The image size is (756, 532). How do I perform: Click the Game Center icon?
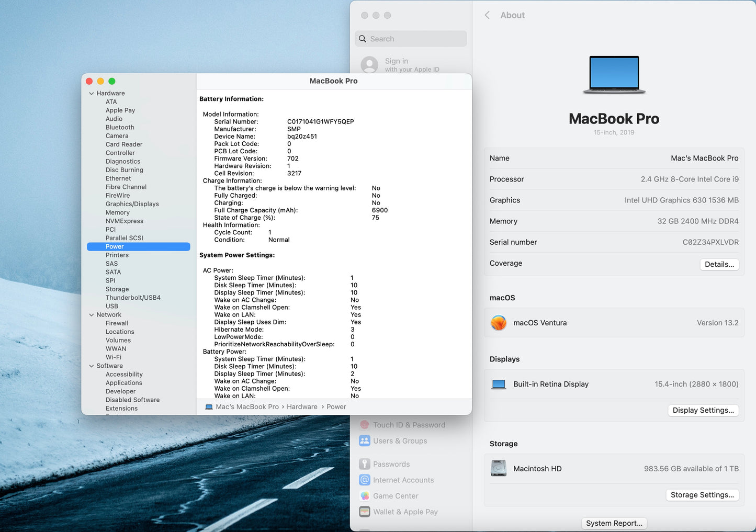(x=365, y=496)
